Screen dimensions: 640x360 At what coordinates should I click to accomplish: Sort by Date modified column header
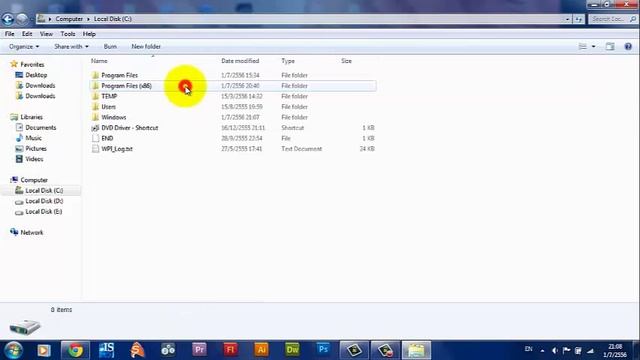(x=240, y=61)
